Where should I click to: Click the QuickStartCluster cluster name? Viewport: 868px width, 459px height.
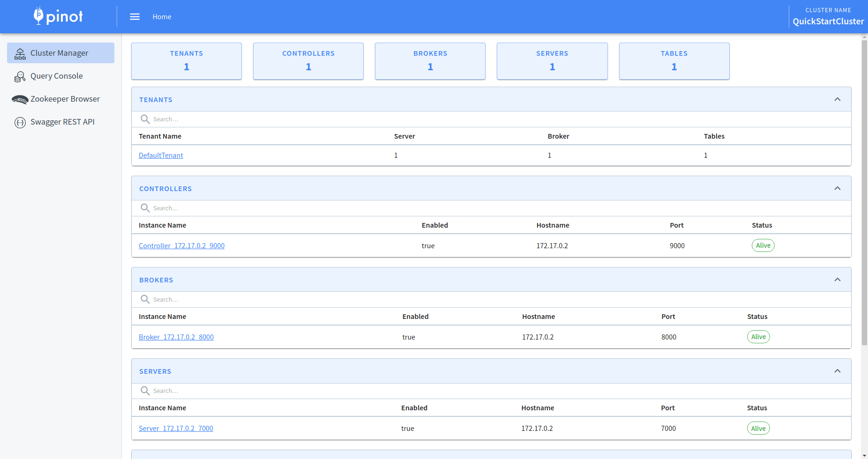point(828,22)
